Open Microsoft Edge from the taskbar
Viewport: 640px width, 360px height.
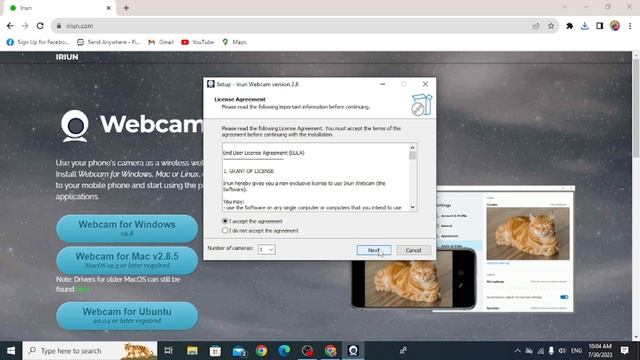(284, 351)
